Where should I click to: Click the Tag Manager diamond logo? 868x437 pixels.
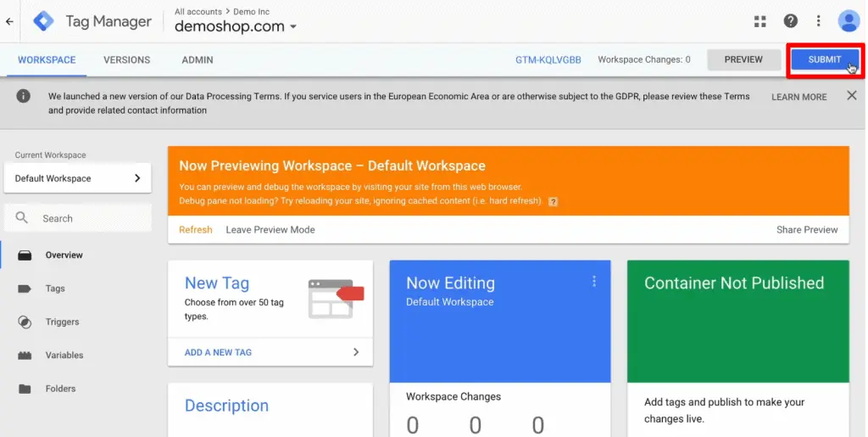(43, 21)
